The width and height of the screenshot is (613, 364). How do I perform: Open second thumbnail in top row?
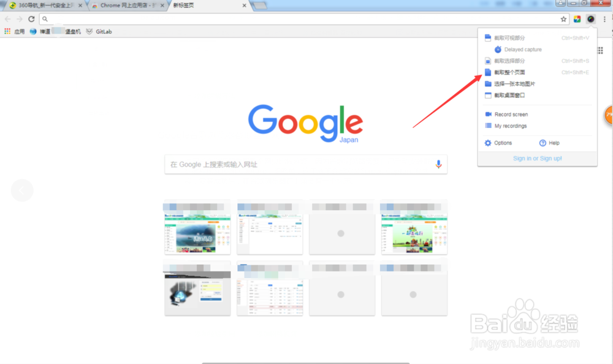(270, 228)
